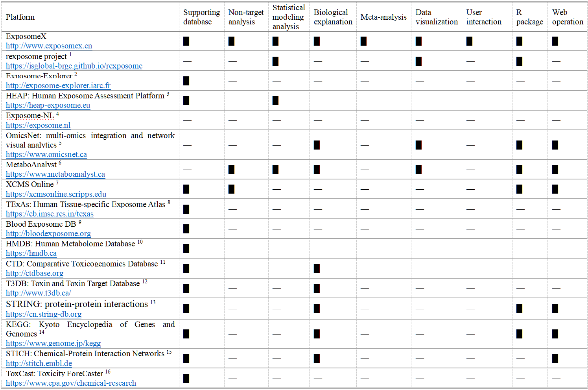Image resolution: width=588 pixels, height=390 pixels.
Task: Click ExposomeX User interaction filled mark
Action: [x=469, y=41]
